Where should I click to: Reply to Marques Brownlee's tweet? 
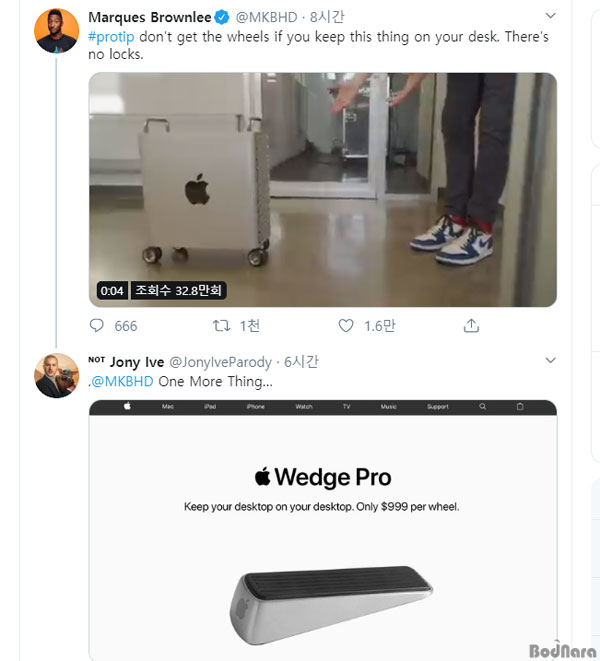pos(97,326)
